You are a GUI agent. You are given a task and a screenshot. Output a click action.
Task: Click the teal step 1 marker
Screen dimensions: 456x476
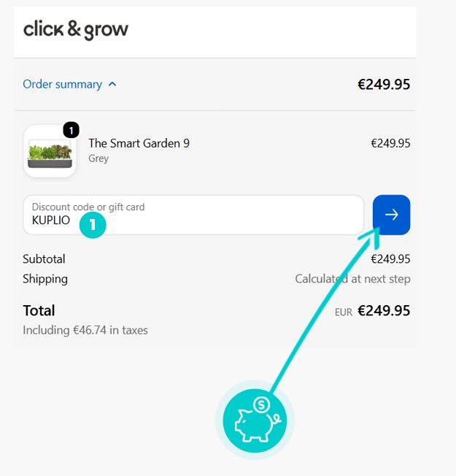(x=93, y=225)
